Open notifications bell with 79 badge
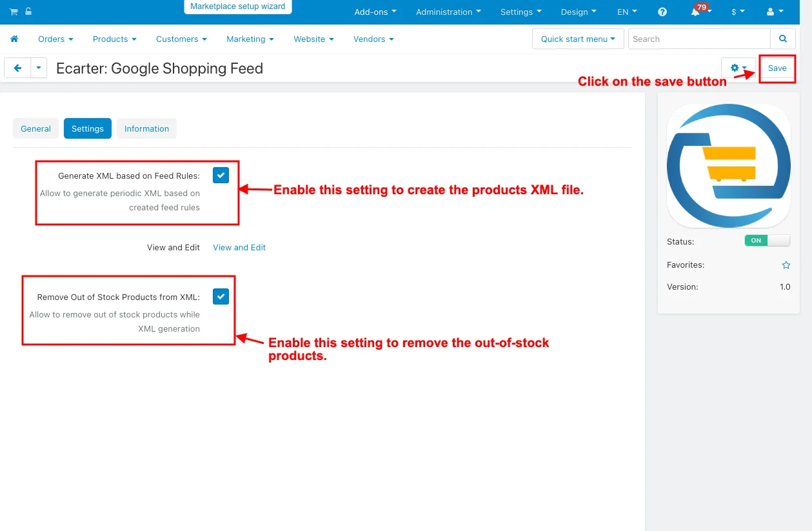The height and width of the screenshot is (531, 812). 695,12
